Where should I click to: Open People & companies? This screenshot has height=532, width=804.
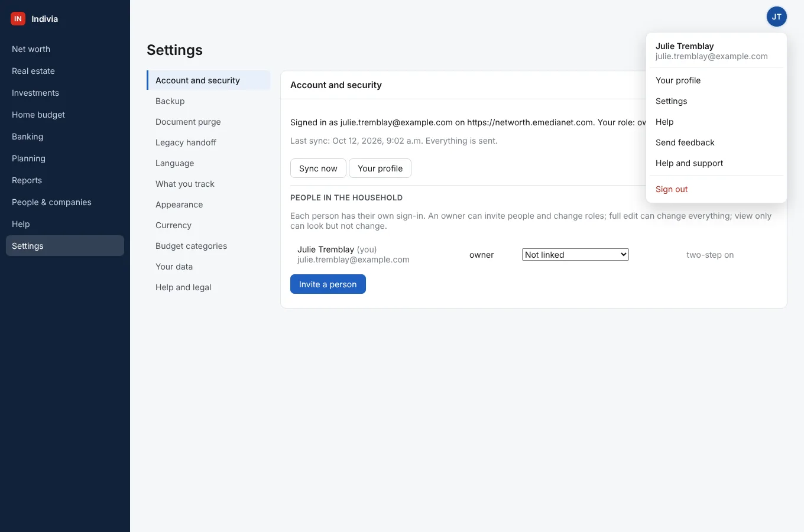pos(65,202)
